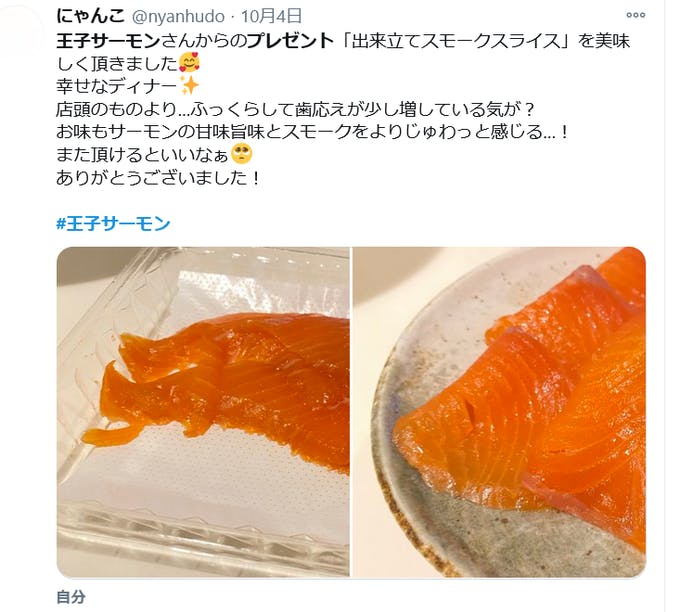Click the 幸せなディナー line
Screen dimensions: 680x612
[117, 86]
